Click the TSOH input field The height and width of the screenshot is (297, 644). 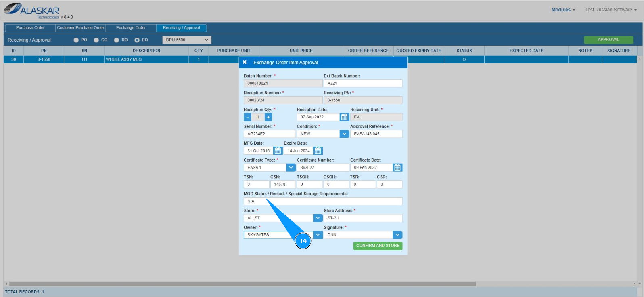[309, 185]
